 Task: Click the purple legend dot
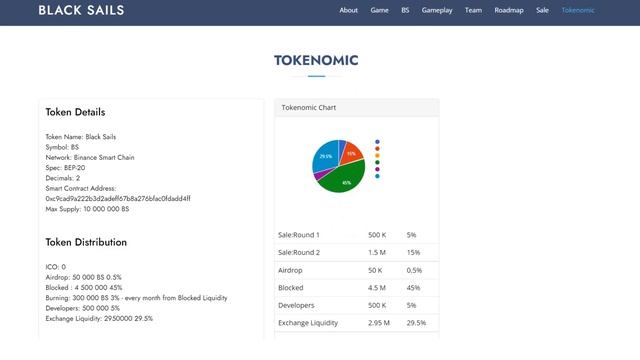click(377, 169)
